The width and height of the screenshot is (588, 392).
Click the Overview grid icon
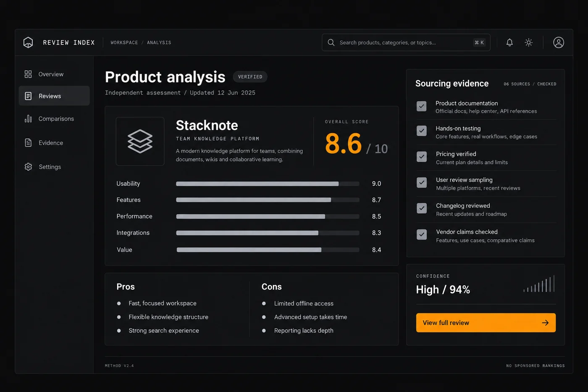[x=28, y=74]
